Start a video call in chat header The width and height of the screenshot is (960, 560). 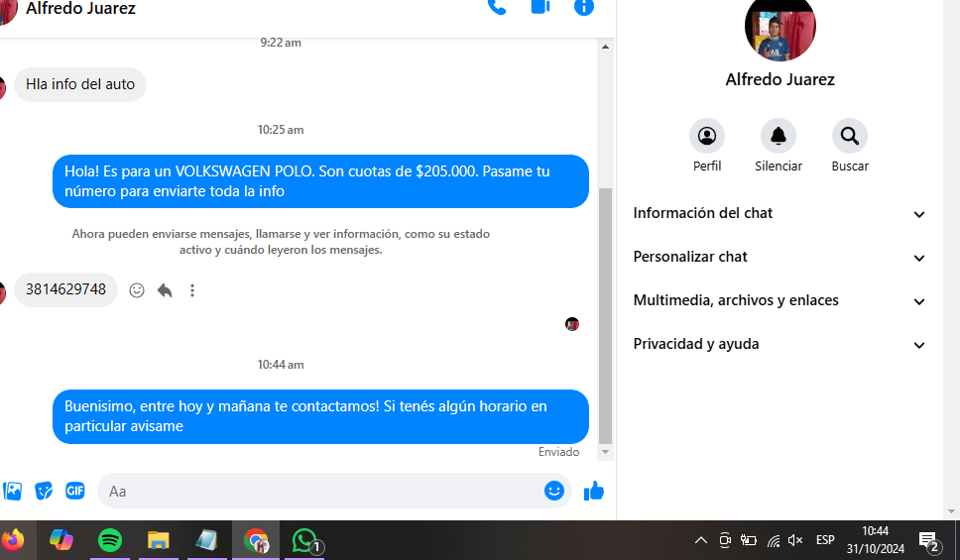click(540, 7)
